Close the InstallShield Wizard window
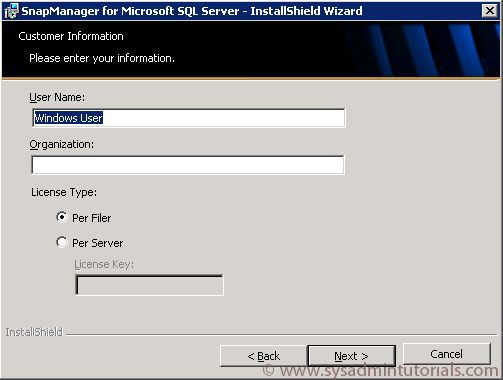This screenshot has width=503, height=380. (489, 11)
